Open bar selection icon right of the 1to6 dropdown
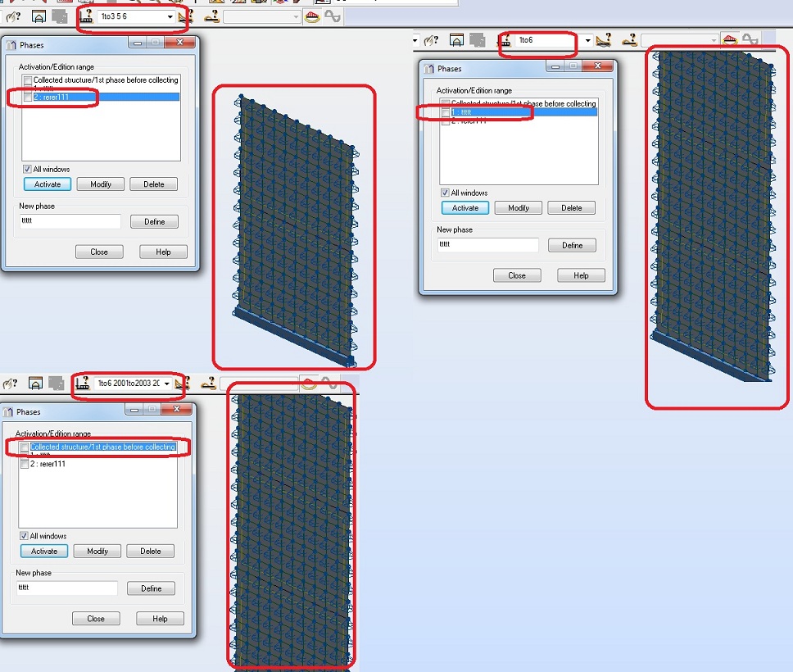The height and width of the screenshot is (672, 793). tap(603, 40)
